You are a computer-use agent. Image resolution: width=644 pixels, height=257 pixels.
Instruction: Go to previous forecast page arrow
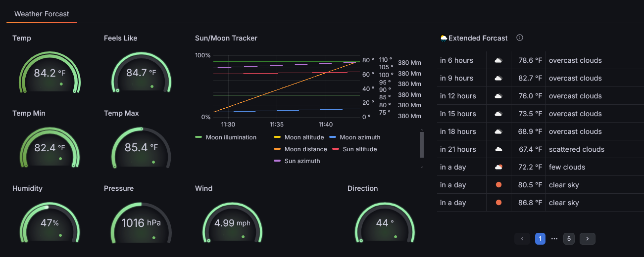[522, 239]
